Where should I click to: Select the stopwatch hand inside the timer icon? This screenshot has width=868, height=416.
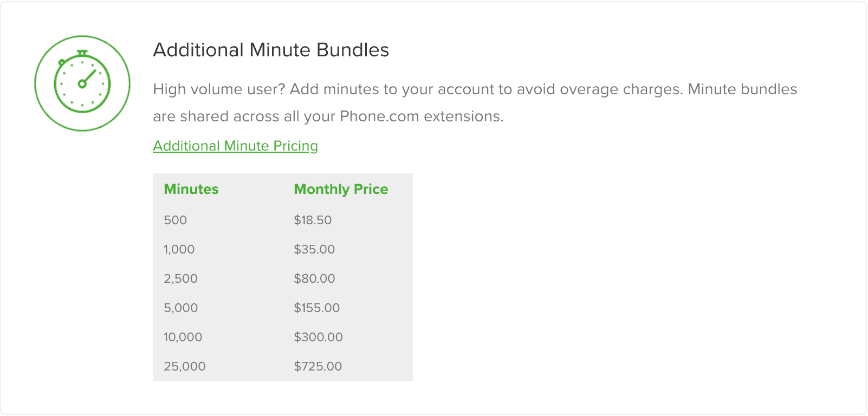[89, 76]
